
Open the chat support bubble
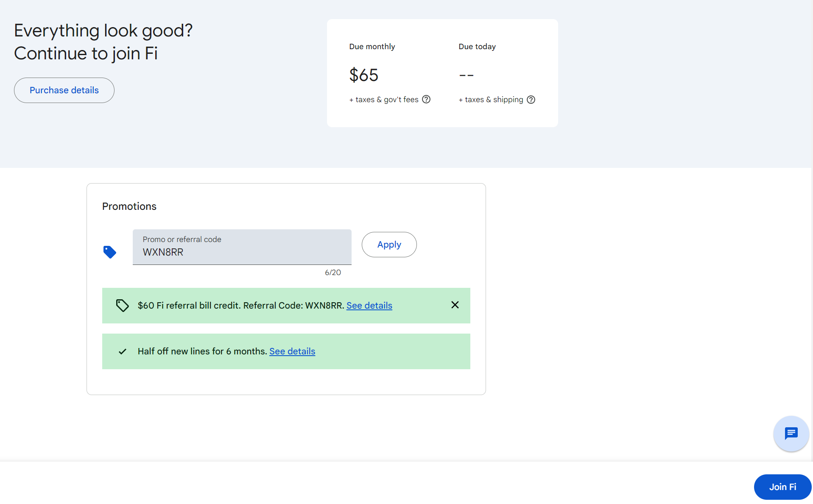791,433
